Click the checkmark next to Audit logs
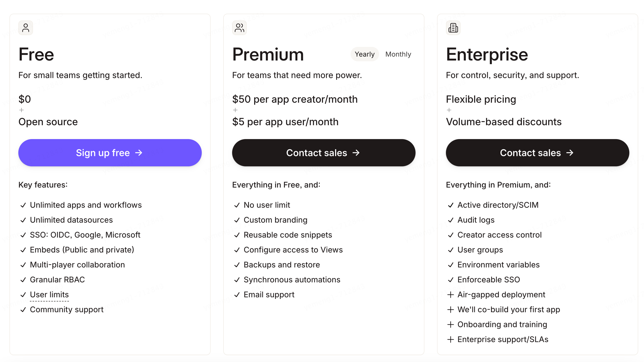 point(450,220)
